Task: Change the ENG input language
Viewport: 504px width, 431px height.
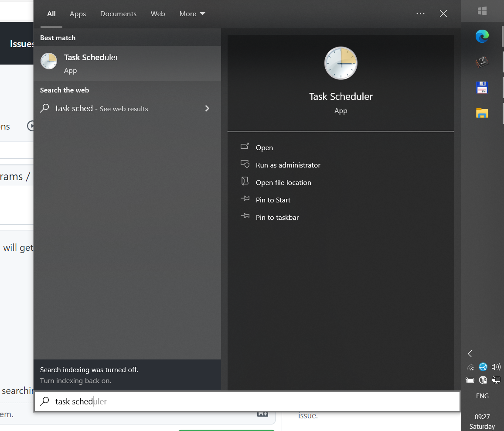Action: click(x=482, y=396)
